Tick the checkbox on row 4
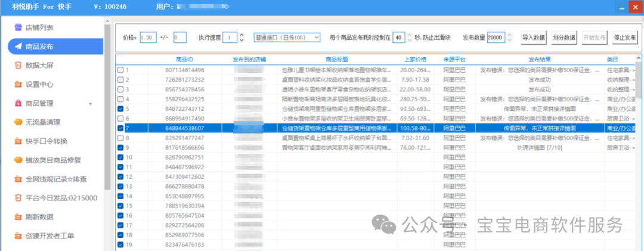 coord(120,99)
